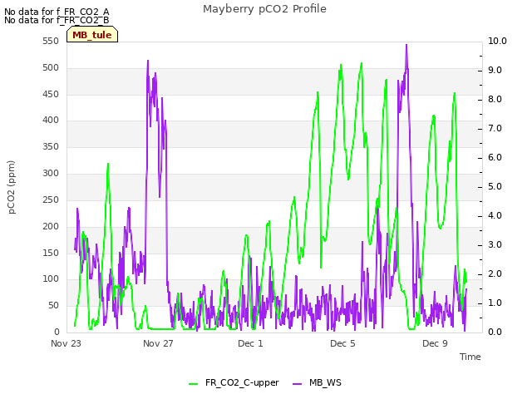Screen dimensions: 532x399
Task: Click the 300 left axis value
Action: coord(51,174)
